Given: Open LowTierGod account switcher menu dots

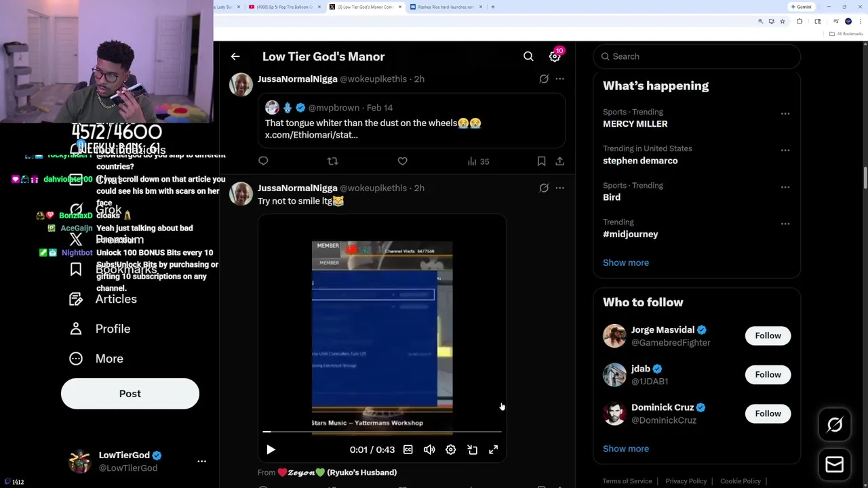Looking at the screenshot, I should click(201, 462).
